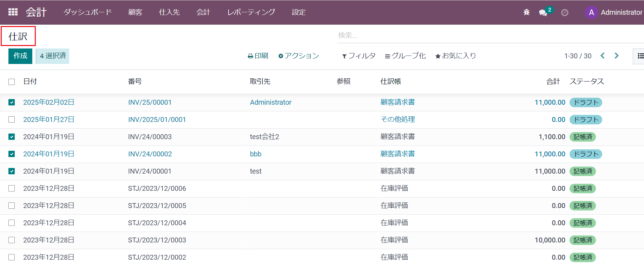The height and width of the screenshot is (266, 644).
Task: Open the 仕入先 menu
Action: coord(169,12)
